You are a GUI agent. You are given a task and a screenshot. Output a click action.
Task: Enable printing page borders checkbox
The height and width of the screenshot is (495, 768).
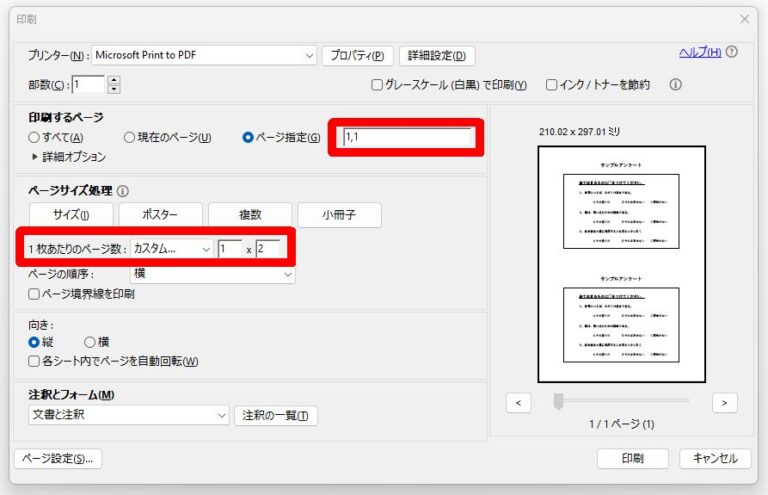pos(34,294)
